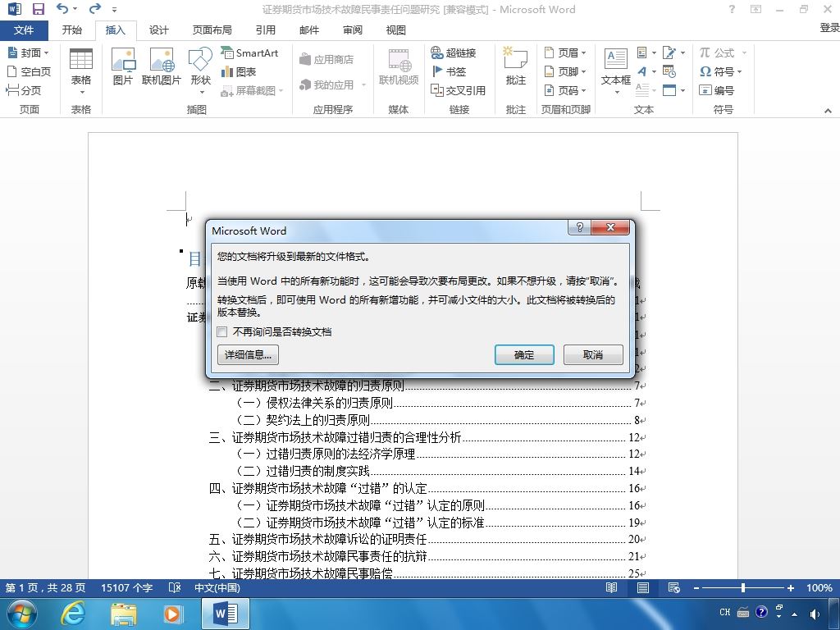Open the Header (页眉) dropdown
Viewport: 840px width, 630px height.
click(565, 52)
